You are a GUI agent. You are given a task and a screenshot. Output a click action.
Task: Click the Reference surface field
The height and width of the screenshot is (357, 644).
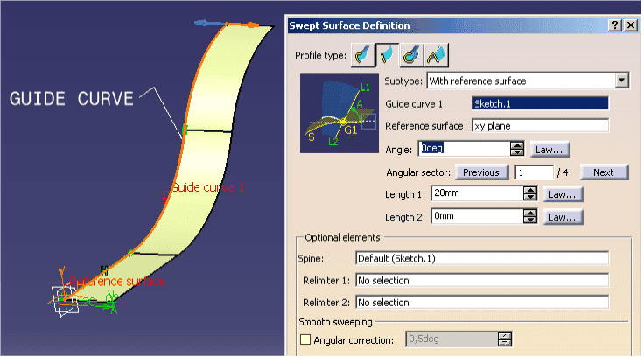(539, 125)
